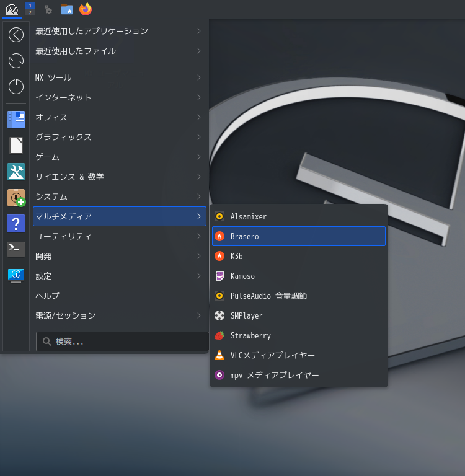Expand the MX ツール submenu arrow
Viewport: 465px width, 476px height.
click(199, 77)
